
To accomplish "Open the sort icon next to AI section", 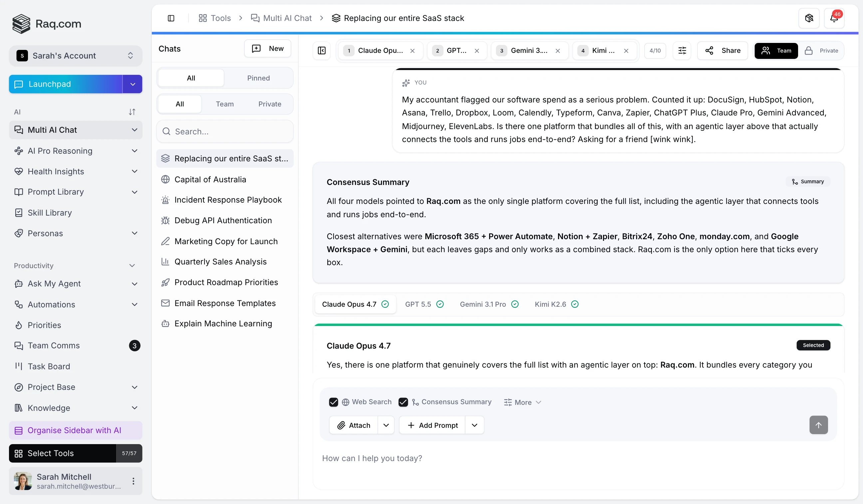I will click(133, 111).
